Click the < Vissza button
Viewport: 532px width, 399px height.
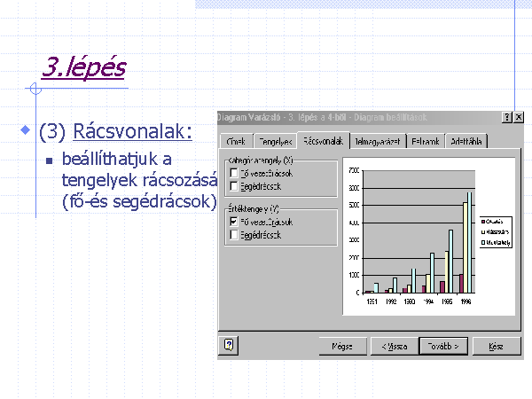click(x=395, y=346)
